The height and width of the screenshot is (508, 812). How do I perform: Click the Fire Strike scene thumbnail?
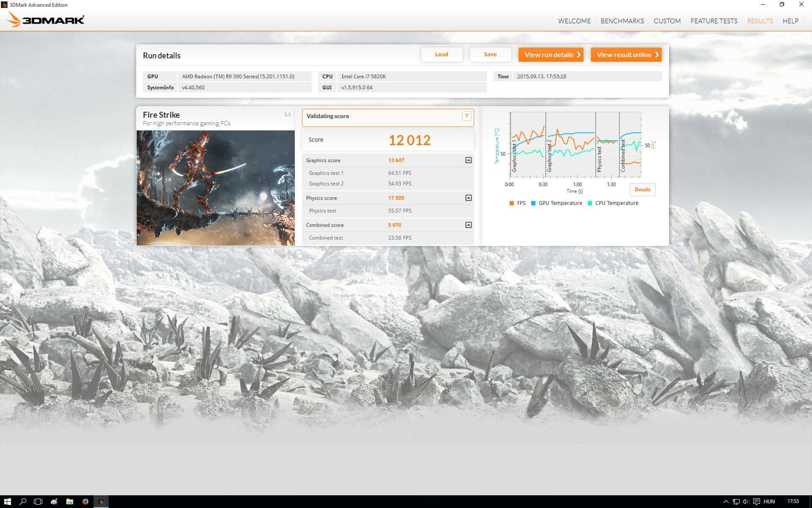click(216, 188)
